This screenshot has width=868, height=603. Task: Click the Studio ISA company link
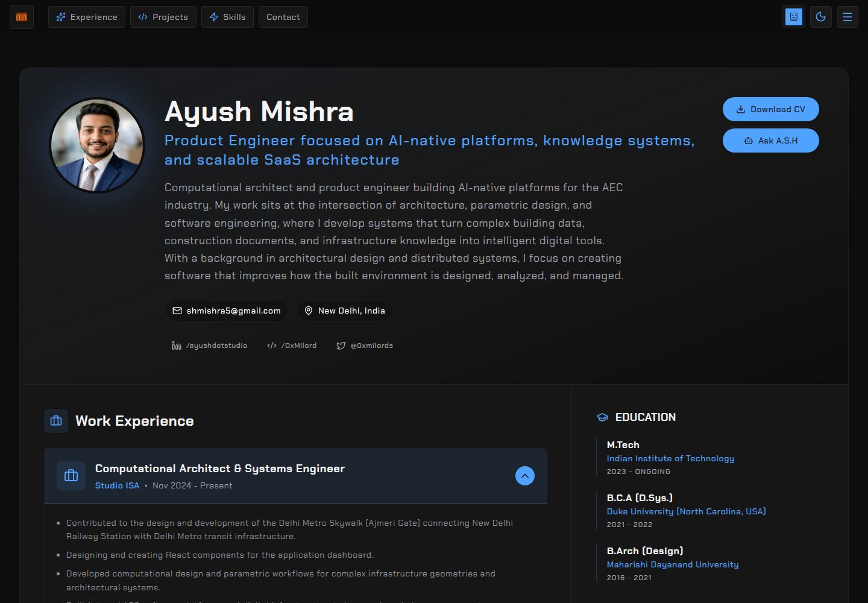click(x=117, y=485)
